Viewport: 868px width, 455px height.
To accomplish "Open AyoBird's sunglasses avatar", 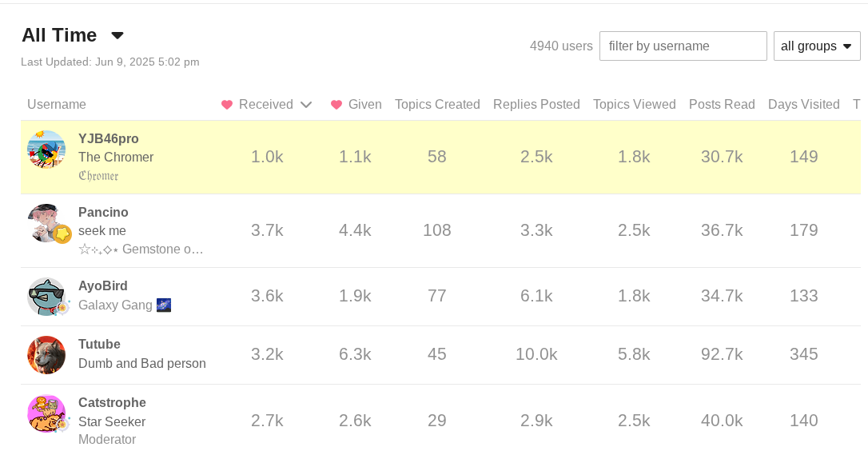I will click(x=46, y=297).
